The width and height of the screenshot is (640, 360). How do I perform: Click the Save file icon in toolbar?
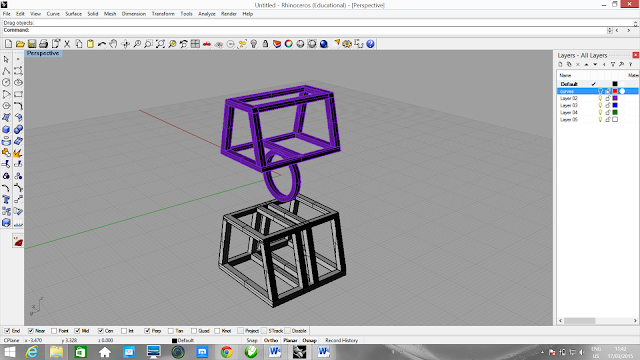(x=32, y=44)
